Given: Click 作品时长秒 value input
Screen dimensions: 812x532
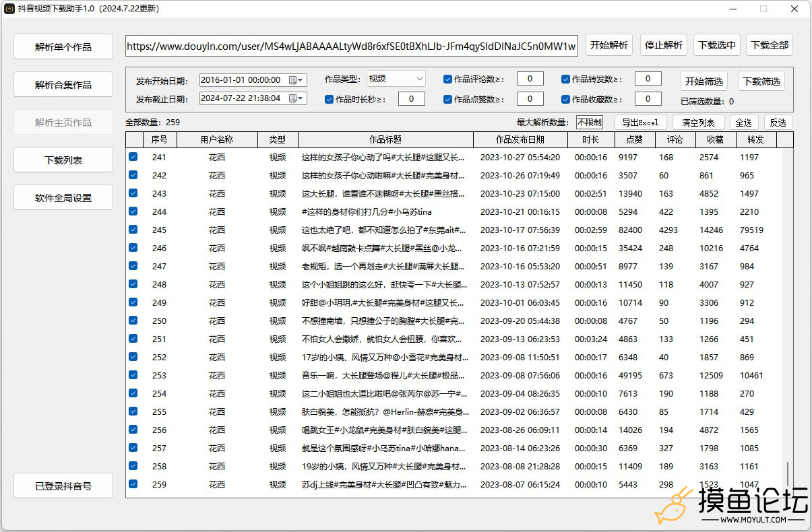Looking at the screenshot, I should pos(412,99).
